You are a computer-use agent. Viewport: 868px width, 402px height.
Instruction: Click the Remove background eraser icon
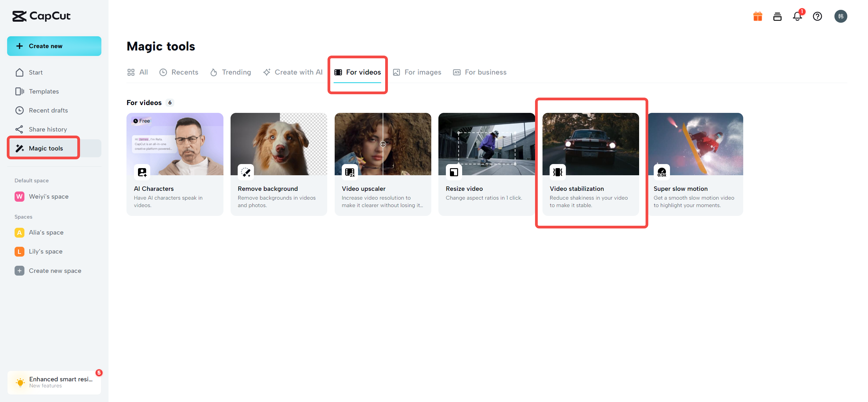(x=245, y=172)
